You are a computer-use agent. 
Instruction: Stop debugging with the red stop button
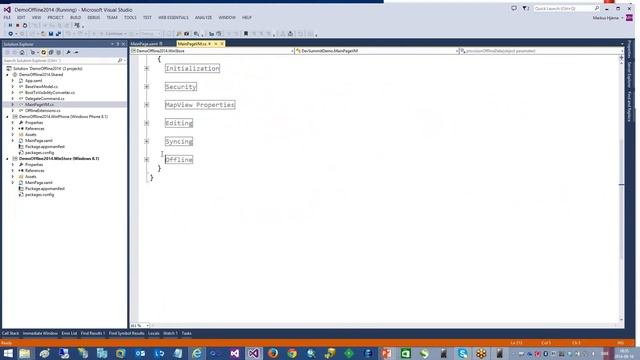[x=18, y=25]
